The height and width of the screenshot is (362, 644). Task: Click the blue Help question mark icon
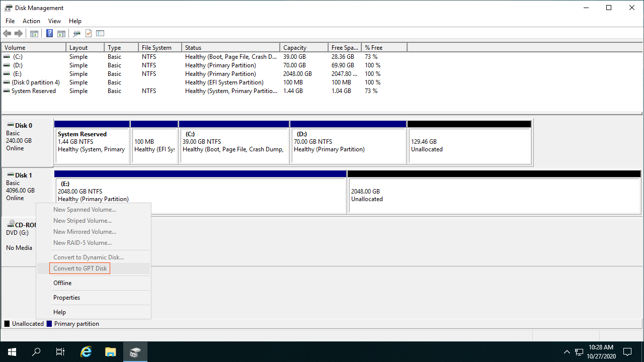pyautogui.click(x=49, y=34)
